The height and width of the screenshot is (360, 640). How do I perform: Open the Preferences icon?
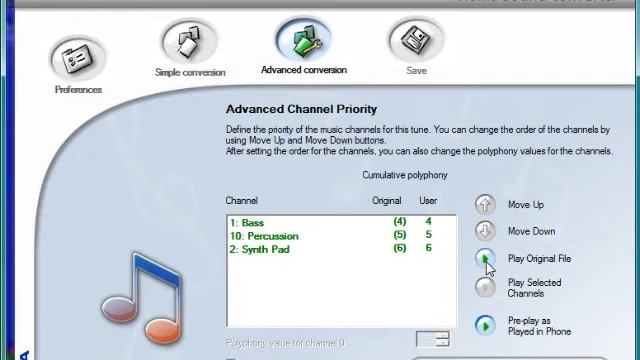point(78,58)
